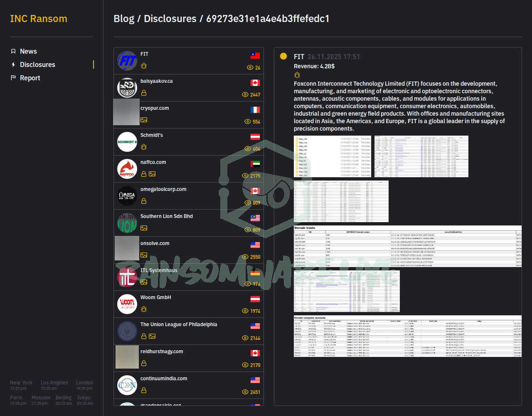The height and width of the screenshot is (416, 532).
Task: Click the image icon under The Union League entry
Action: tap(152, 336)
